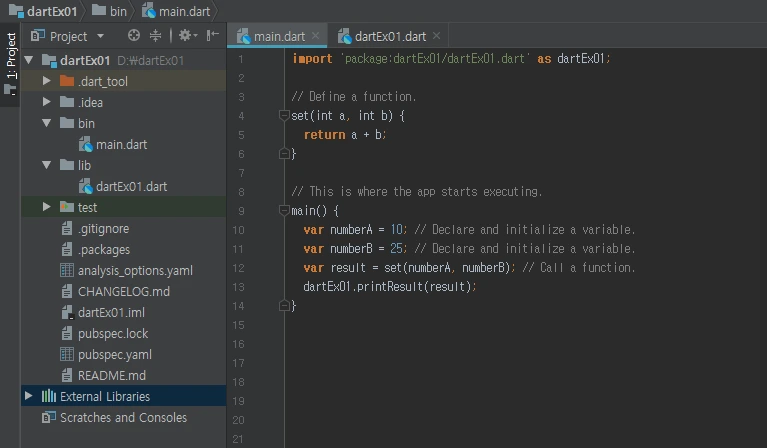Click the scroll from source target icon

click(134, 36)
